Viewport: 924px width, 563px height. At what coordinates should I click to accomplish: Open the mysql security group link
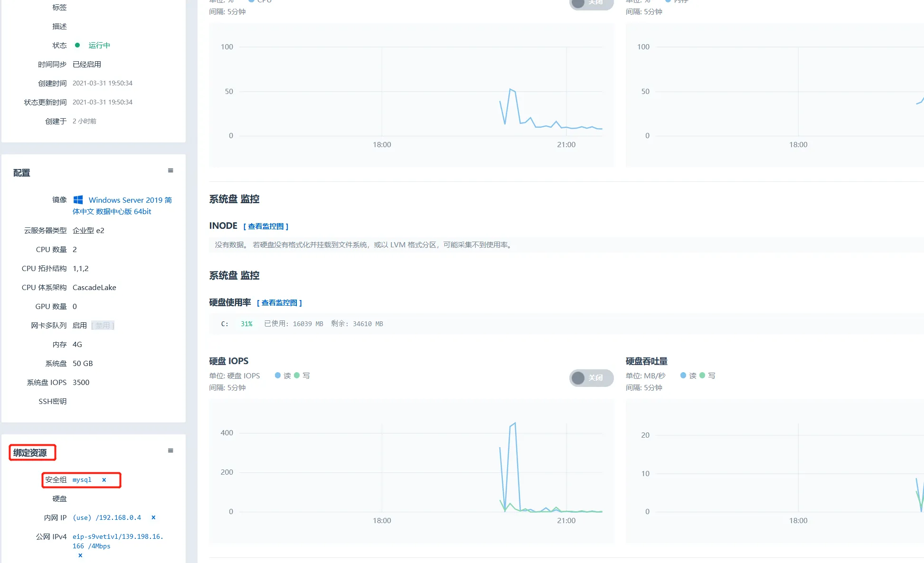pyautogui.click(x=82, y=480)
